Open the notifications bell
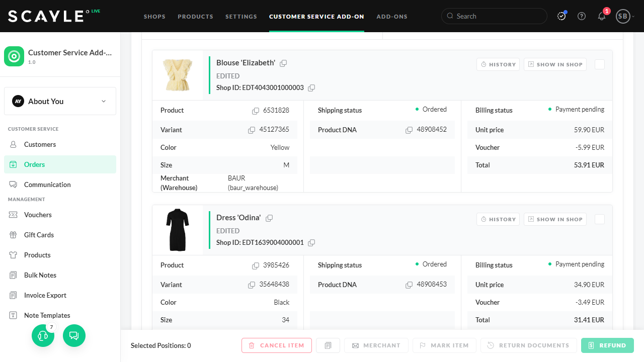 pos(602,16)
